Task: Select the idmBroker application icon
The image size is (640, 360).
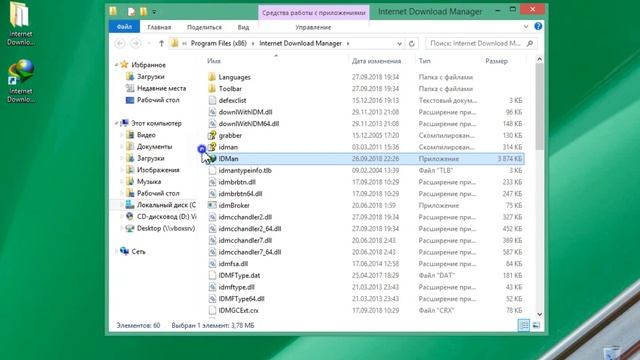Action: (212, 205)
